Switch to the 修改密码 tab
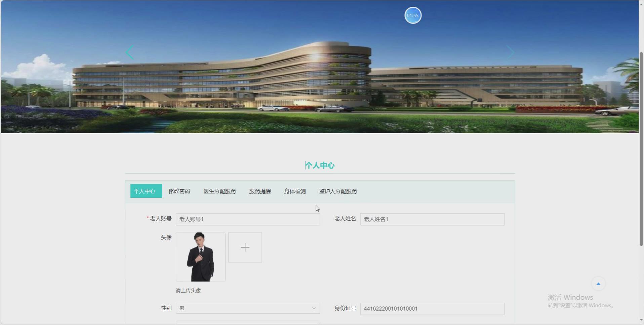This screenshot has width=644, height=325. (x=179, y=191)
